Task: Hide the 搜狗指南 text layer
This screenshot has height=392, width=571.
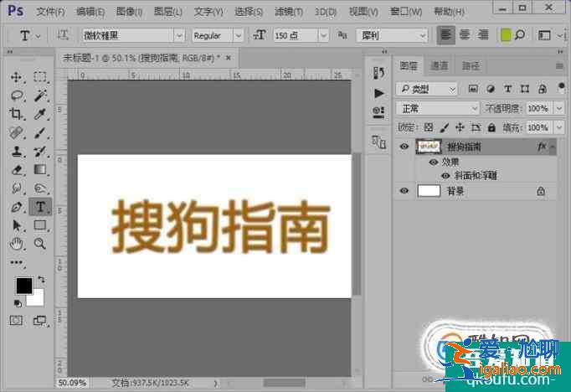Action: click(x=404, y=147)
